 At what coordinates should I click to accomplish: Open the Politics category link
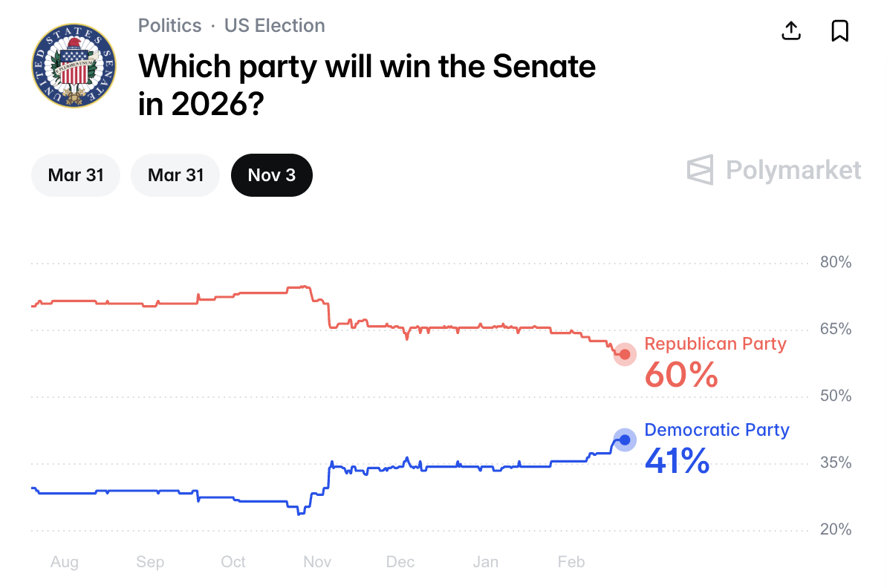169,25
